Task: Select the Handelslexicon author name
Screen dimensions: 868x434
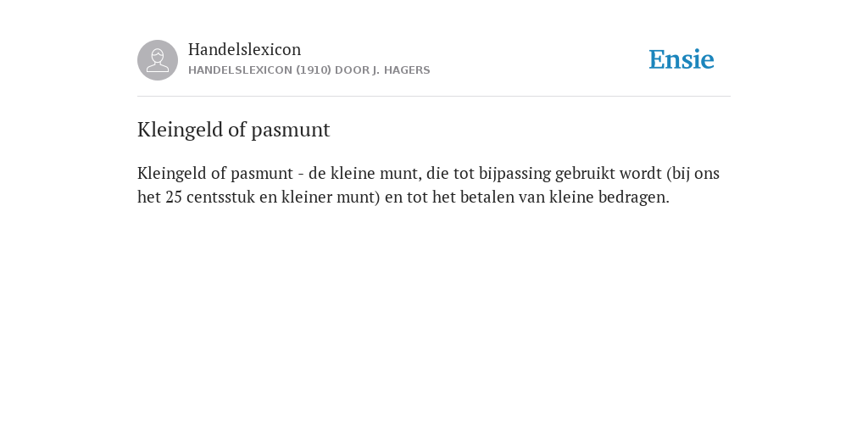Action: (x=245, y=49)
